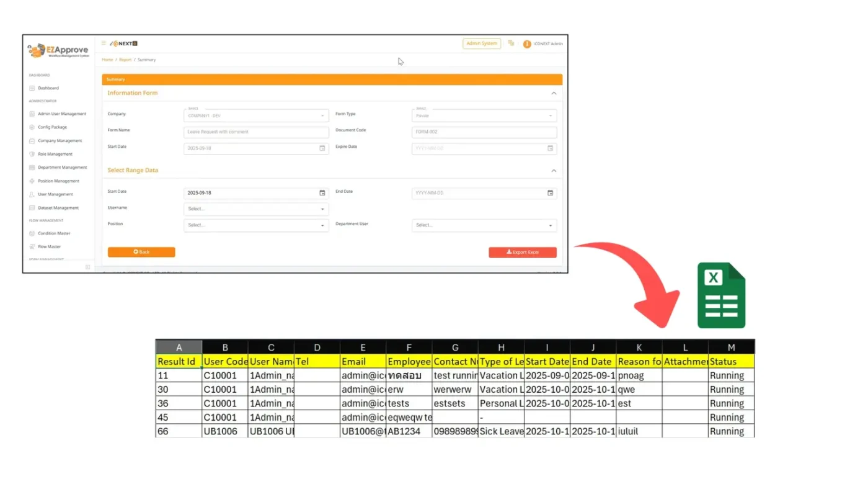868x489 pixels.
Task: Open the Report breadcrumb link
Action: click(x=125, y=60)
